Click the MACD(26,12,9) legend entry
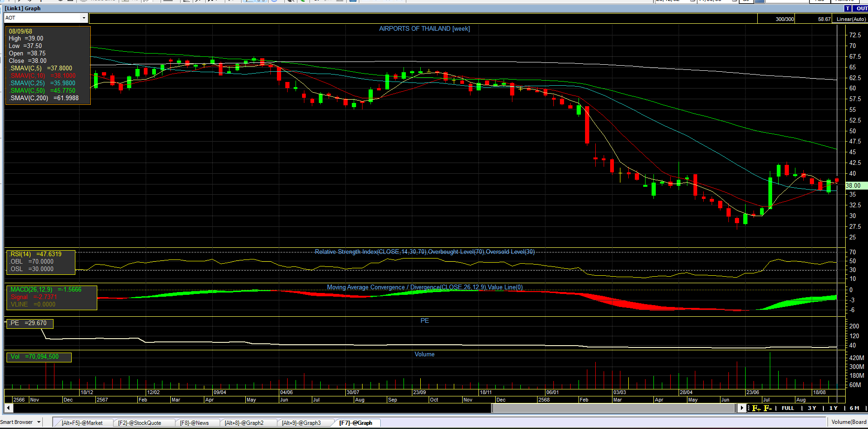Image resolution: width=868 pixels, height=429 pixels. click(46, 289)
